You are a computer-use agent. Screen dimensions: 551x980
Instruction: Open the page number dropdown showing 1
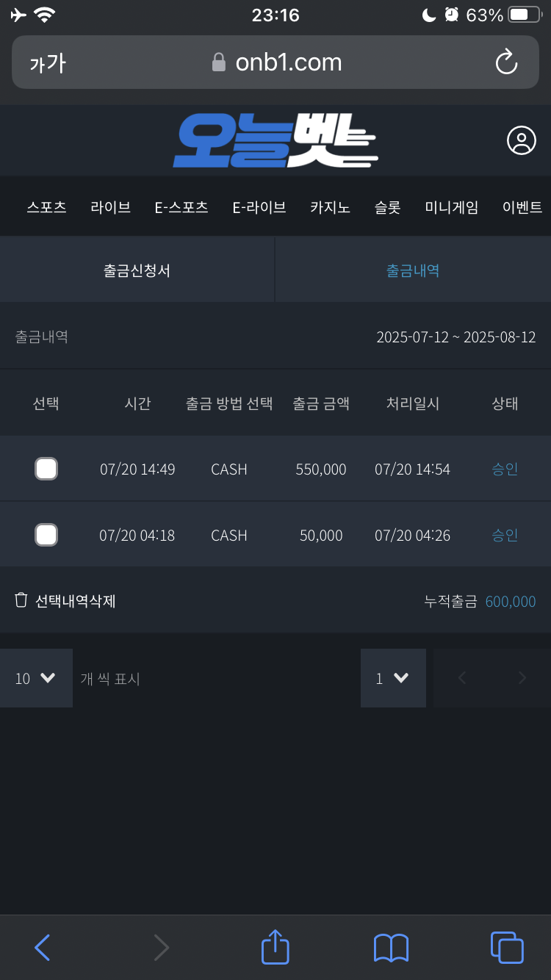click(x=393, y=678)
